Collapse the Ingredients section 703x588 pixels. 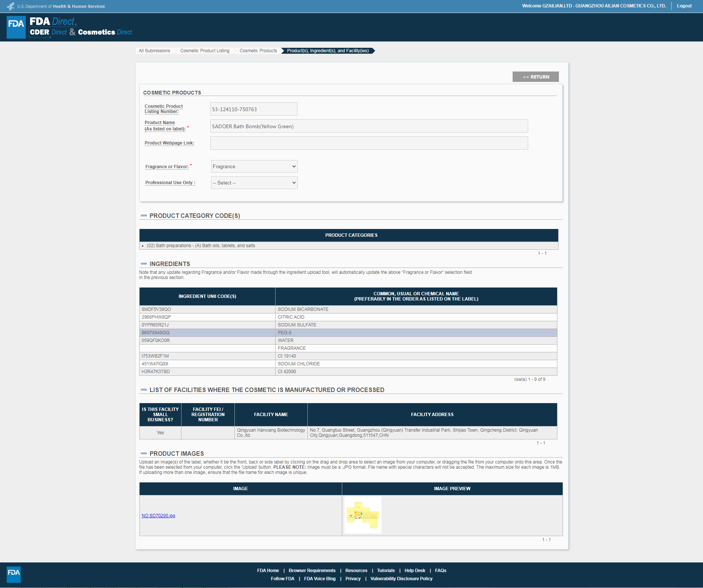[144, 264]
